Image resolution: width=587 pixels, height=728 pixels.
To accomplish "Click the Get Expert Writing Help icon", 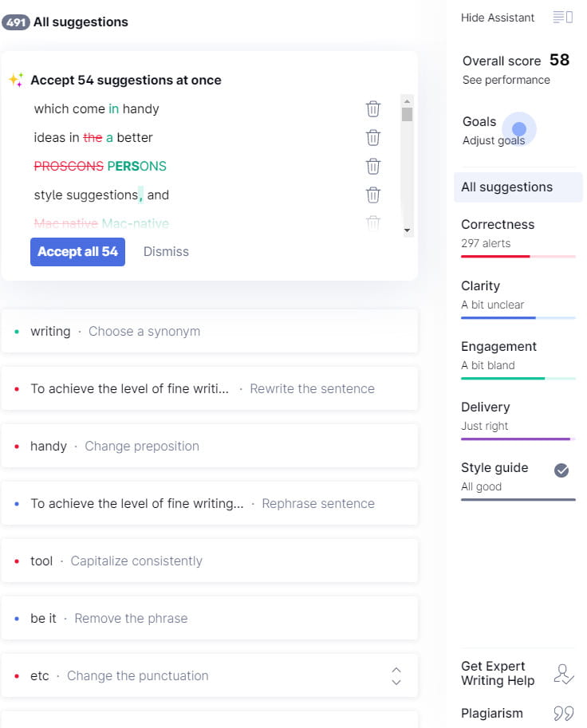I will pyautogui.click(x=563, y=674).
